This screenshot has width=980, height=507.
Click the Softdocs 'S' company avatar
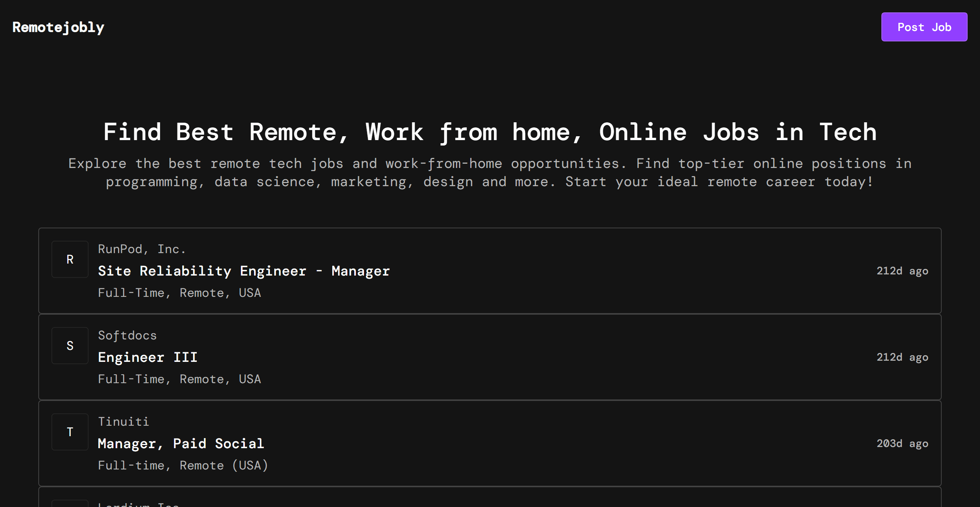(70, 346)
